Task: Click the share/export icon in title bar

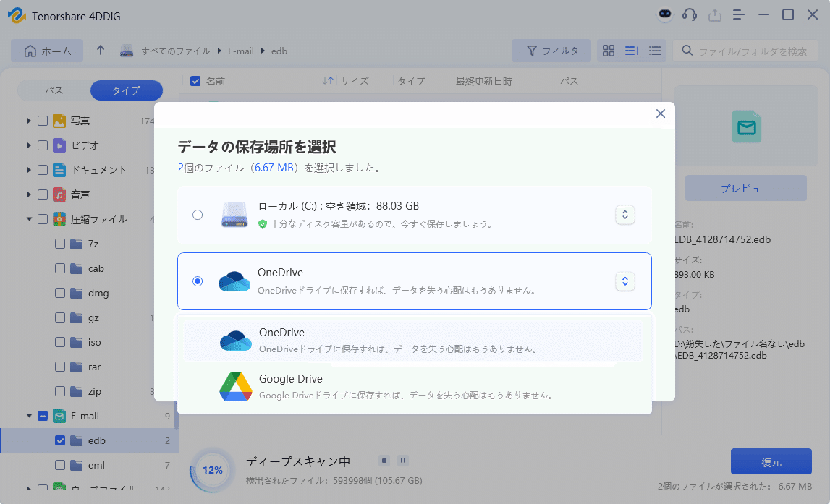Action: 715,14
